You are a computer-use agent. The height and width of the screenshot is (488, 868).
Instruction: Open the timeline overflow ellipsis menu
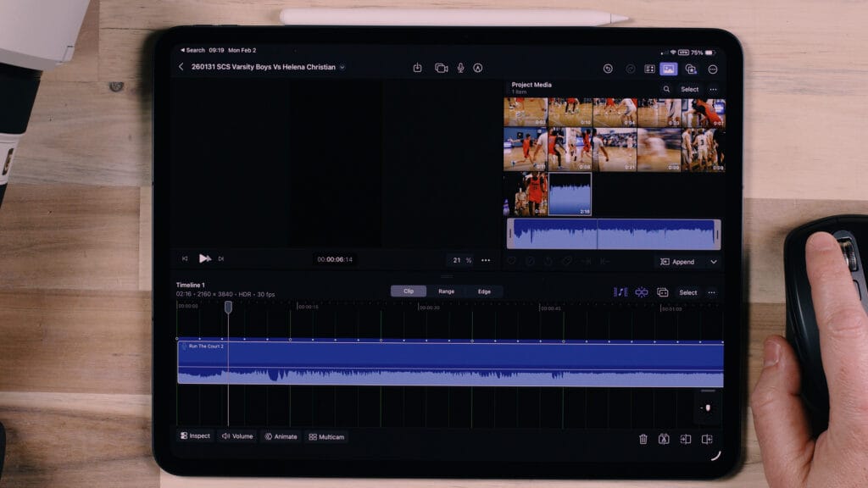(x=711, y=291)
